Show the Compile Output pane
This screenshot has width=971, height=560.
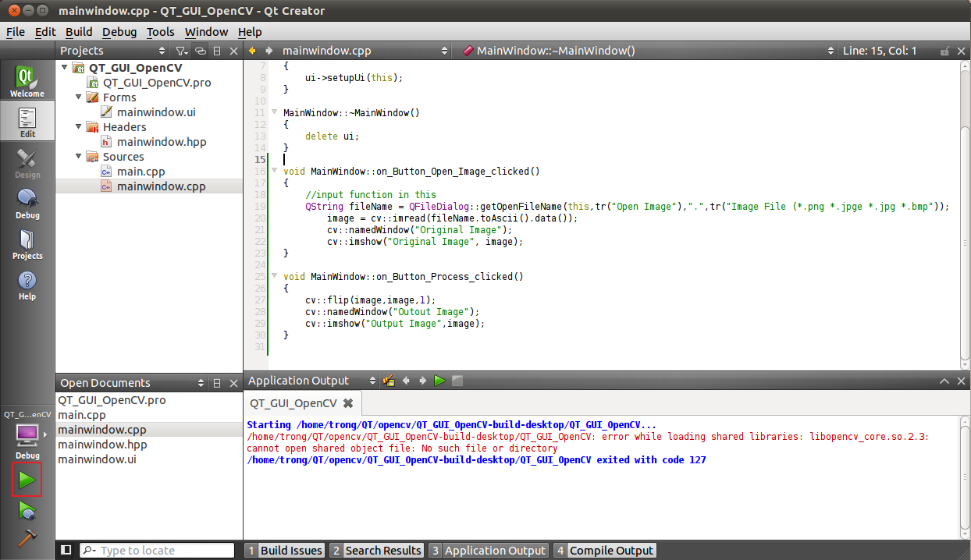[605, 551]
